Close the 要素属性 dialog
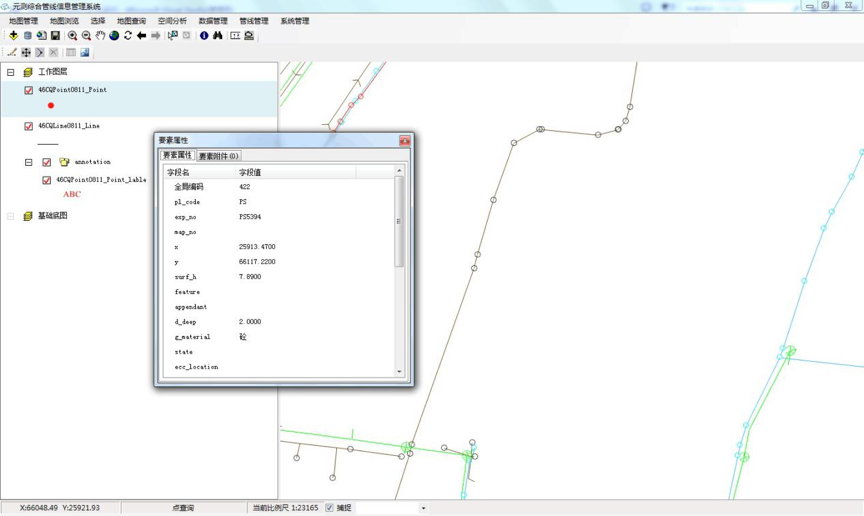 point(405,141)
